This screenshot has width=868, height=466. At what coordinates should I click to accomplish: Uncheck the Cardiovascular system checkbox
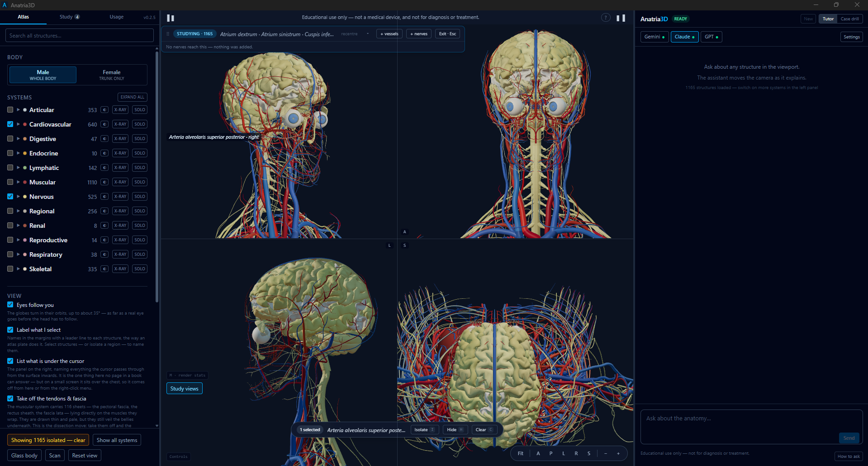click(10, 124)
